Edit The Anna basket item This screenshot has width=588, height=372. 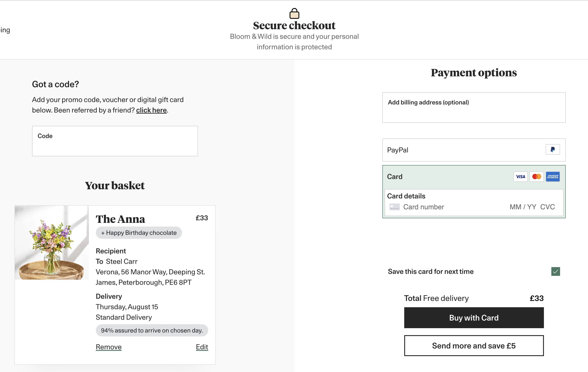[202, 347]
